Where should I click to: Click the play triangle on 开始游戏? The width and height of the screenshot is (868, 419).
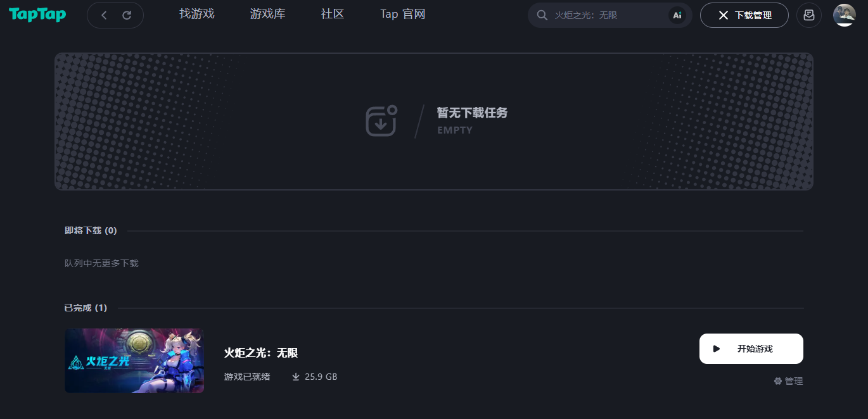pyautogui.click(x=717, y=349)
